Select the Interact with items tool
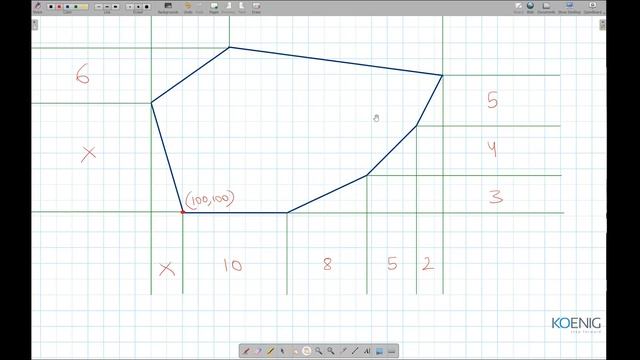 tap(295, 351)
